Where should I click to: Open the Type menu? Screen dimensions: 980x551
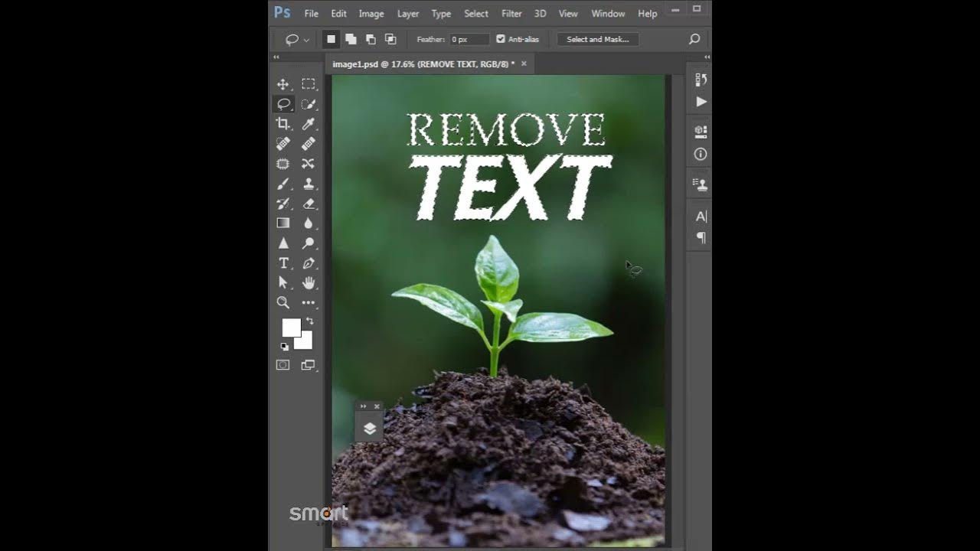[x=441, y=14]
